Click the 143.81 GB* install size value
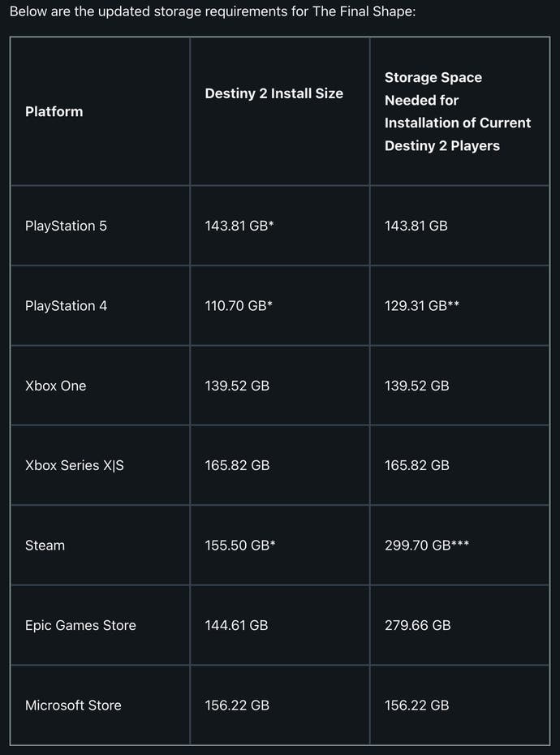The image size is (560, 755). click(x=239, y=226)
